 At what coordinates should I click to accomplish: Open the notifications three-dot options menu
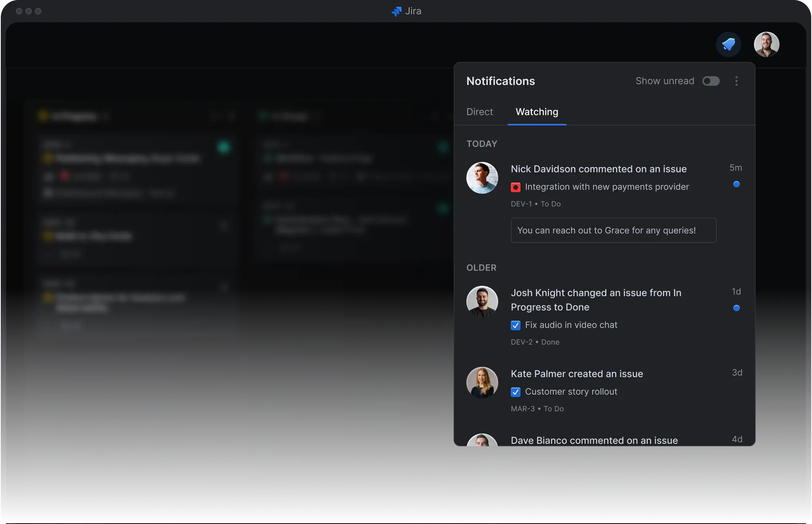(x=736, y=81)
